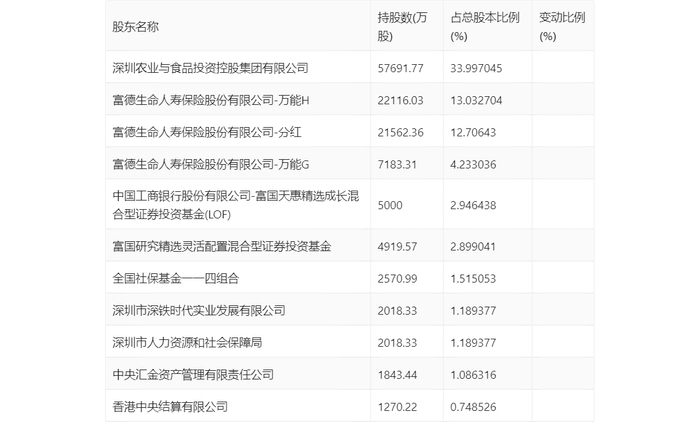Screen dimensions: 700x422
Task: Select the holding value 1843.44
Action: 397,375
